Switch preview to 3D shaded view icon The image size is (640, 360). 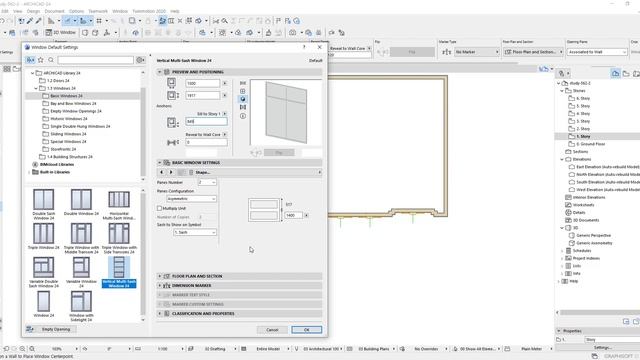243,99
